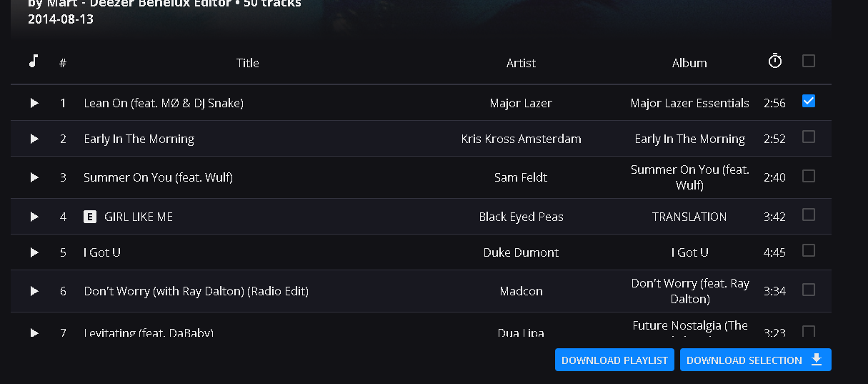Click the Download Selection button

(755, 360)
